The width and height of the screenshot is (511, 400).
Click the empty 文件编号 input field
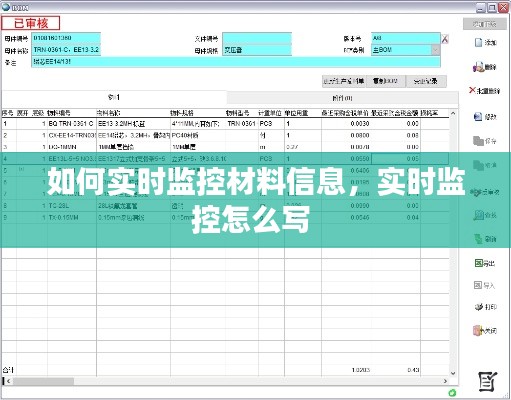coord(257,38)
